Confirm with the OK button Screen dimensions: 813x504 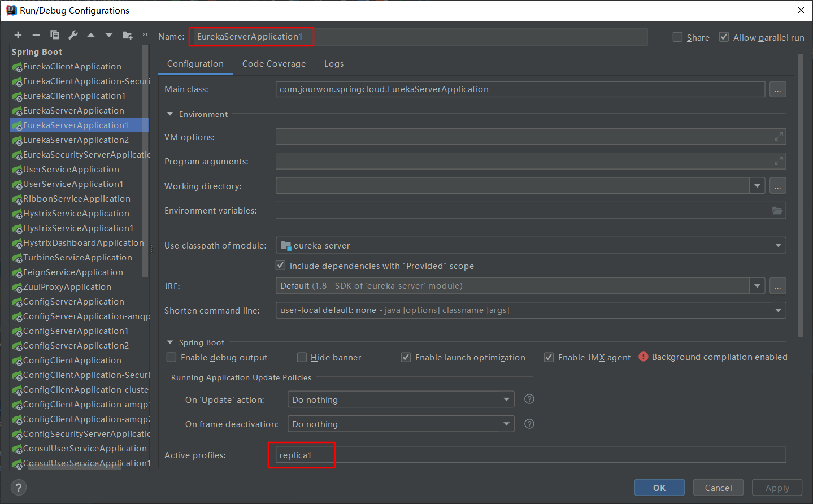point(659,488)
